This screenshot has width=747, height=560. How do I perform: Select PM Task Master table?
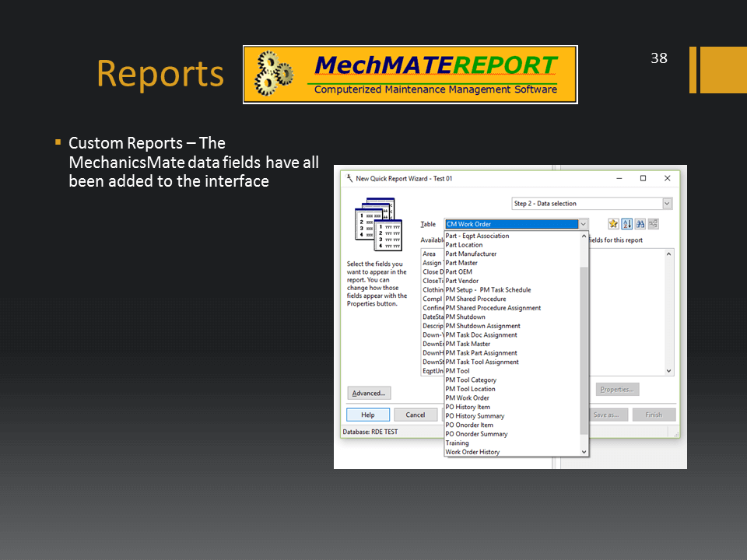pyautogui.click(x=512, y=344)
